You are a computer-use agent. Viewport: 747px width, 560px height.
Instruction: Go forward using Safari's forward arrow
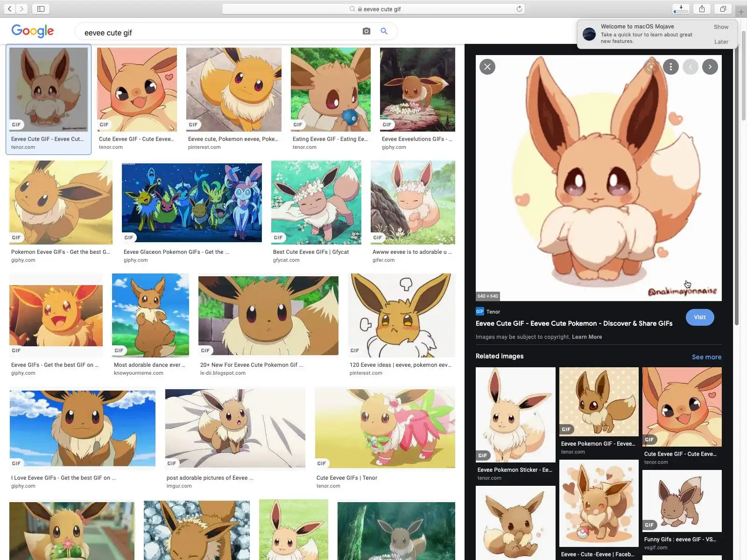[21, 9]
